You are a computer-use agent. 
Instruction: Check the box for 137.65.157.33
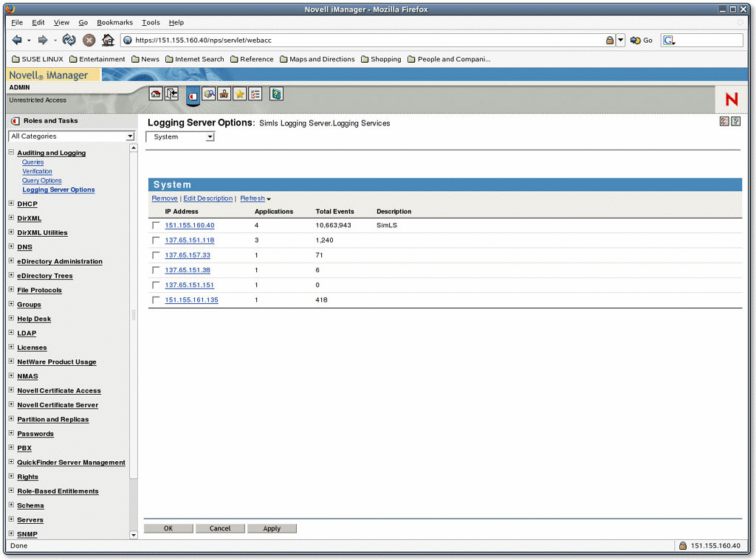coord(156,255)
